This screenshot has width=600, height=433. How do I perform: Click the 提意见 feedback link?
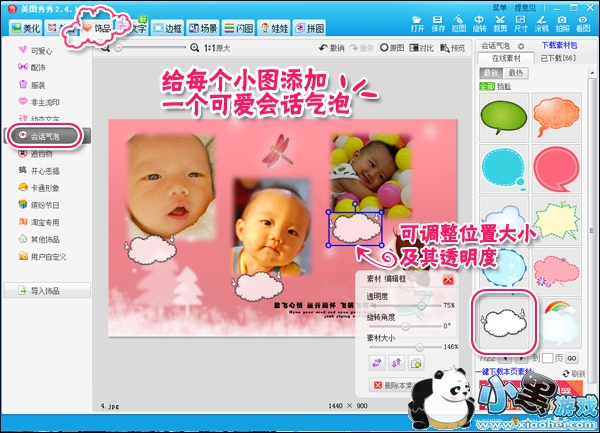tap(525, 8)
